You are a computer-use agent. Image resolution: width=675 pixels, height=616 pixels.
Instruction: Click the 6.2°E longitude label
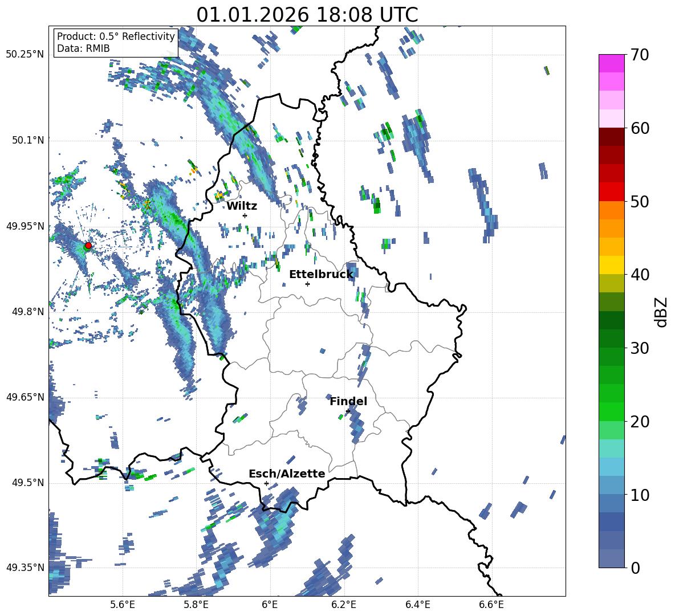tap(344, 605)
